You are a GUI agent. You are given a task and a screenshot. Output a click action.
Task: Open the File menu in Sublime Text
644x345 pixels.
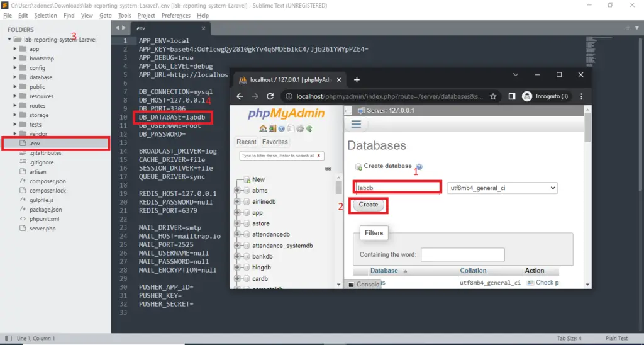8,16
